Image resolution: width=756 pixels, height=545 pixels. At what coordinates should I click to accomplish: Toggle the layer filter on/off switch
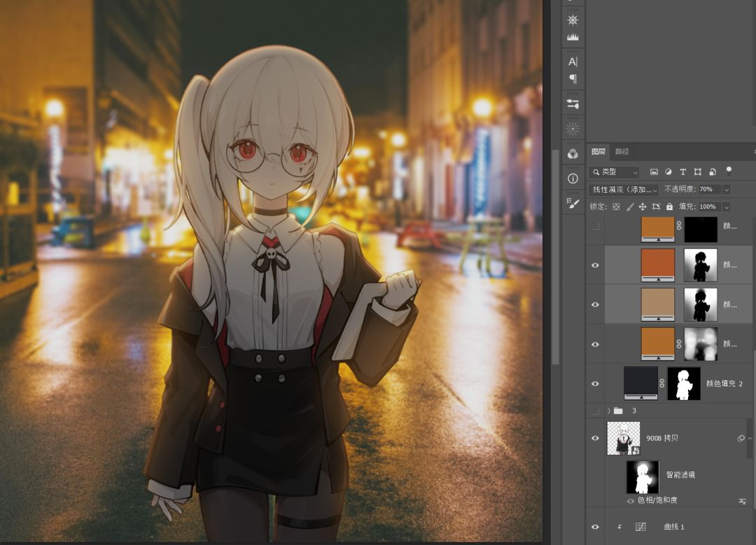728,171
